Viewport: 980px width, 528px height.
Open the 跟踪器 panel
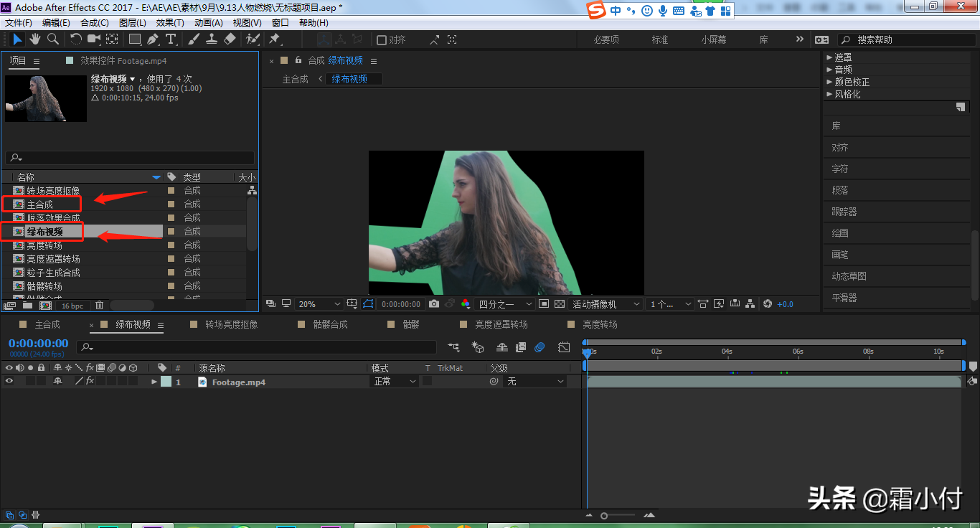[x=844, y=212]
